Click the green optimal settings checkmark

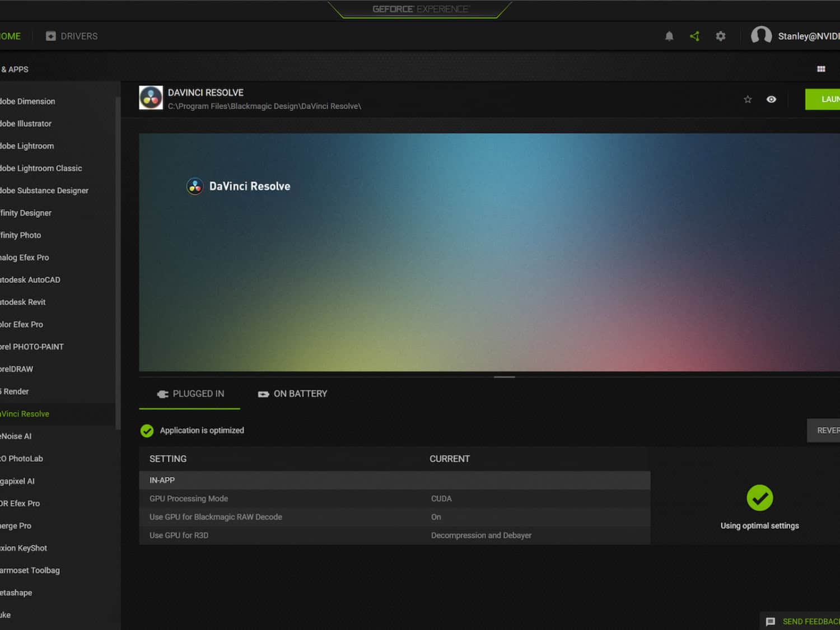pos(760,498)
